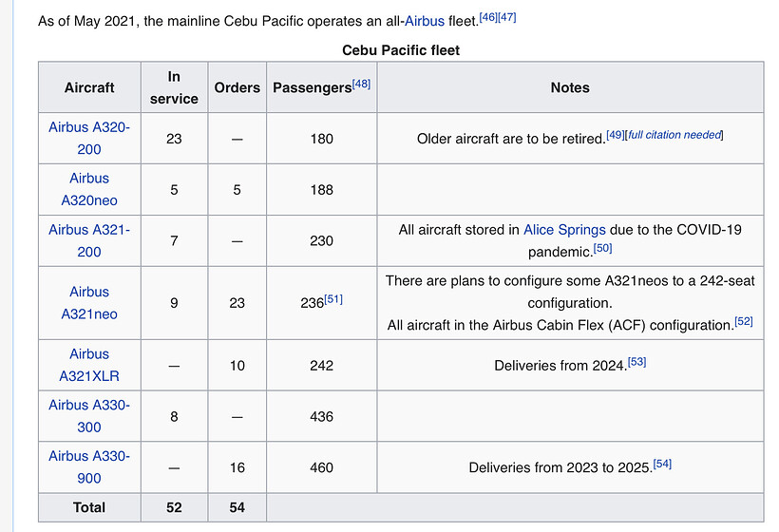Open the Airbus A320neo link
The image size is (779, 532).
pyautogui.click(x=89, y=189)
